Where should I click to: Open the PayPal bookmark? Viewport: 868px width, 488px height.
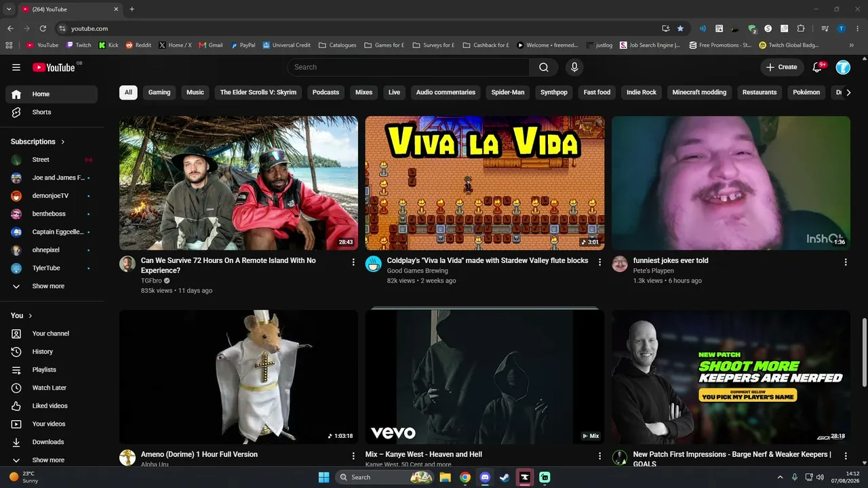coord(243,45)
